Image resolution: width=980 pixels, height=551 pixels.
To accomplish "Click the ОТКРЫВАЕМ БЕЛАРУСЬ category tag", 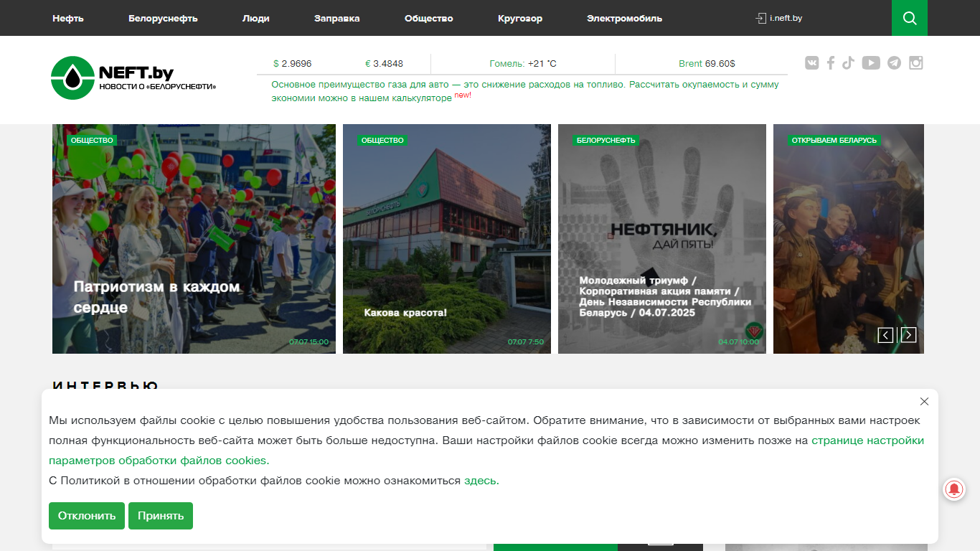I will 834,141.
